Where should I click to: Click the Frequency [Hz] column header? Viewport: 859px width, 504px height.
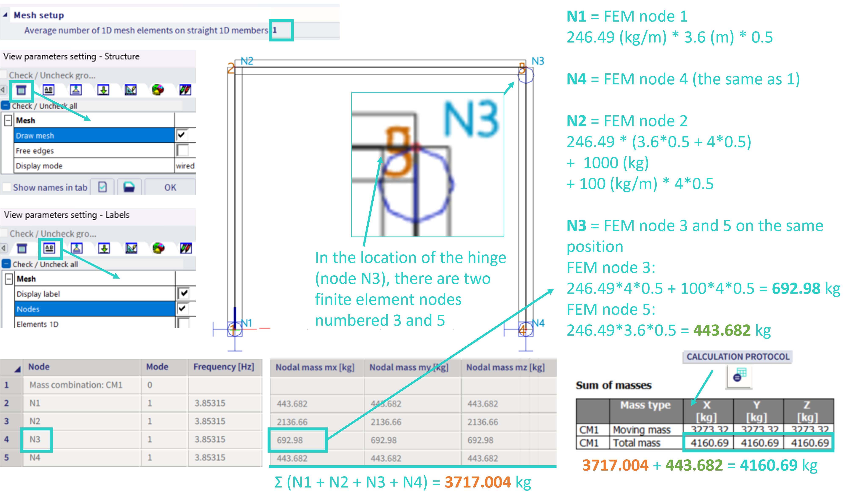point(225,367)
